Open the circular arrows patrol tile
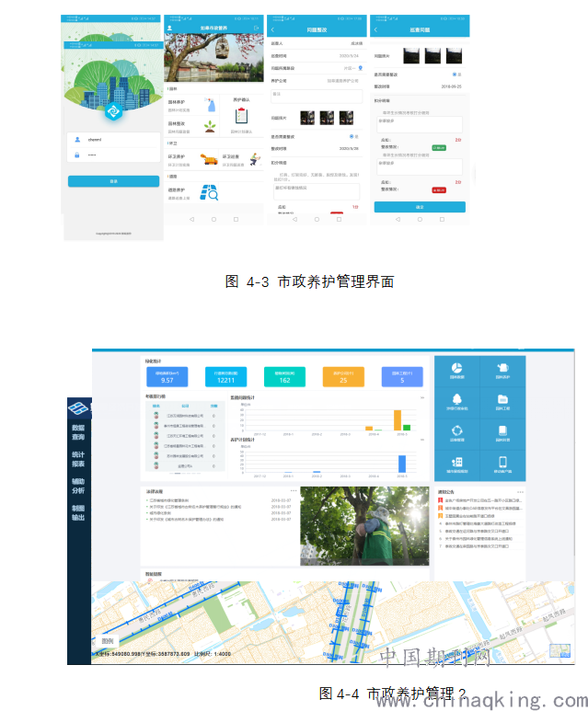 (x=457, y=433)
